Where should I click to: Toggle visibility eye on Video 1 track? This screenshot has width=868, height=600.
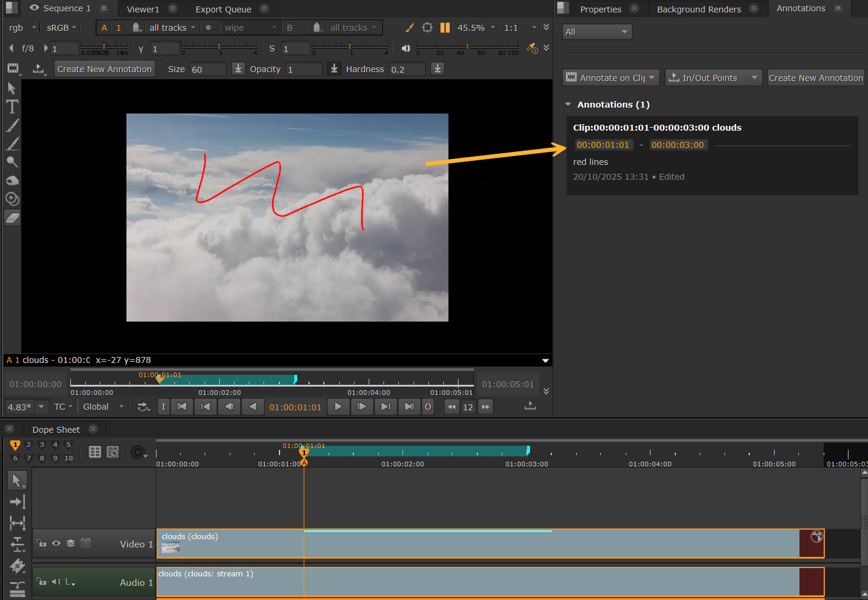click(56, 543)
